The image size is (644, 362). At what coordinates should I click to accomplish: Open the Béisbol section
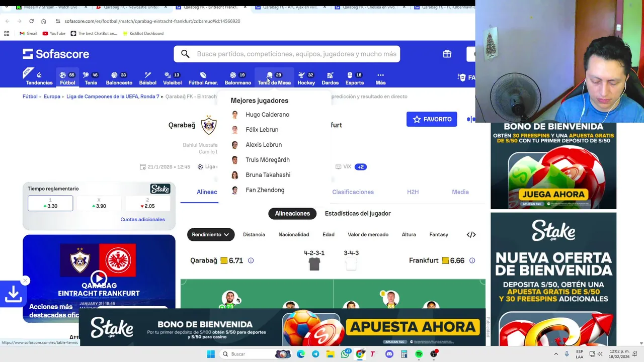tap(147, 78)
